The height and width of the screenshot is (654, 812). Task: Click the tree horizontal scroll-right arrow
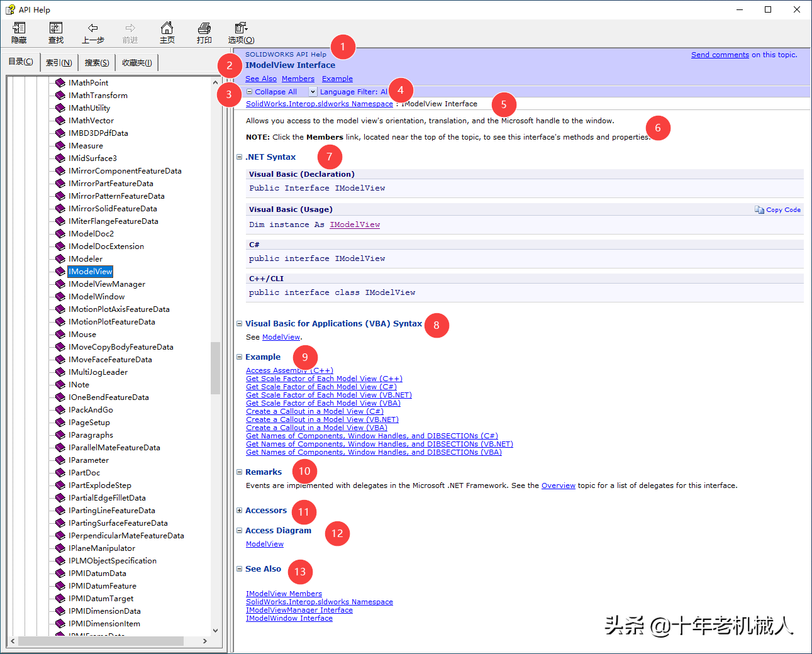[205, 641]
